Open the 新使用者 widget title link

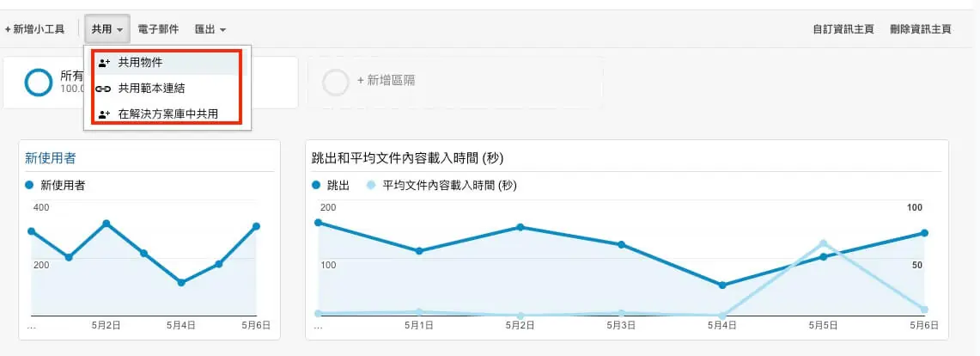(x=51, y=158)
